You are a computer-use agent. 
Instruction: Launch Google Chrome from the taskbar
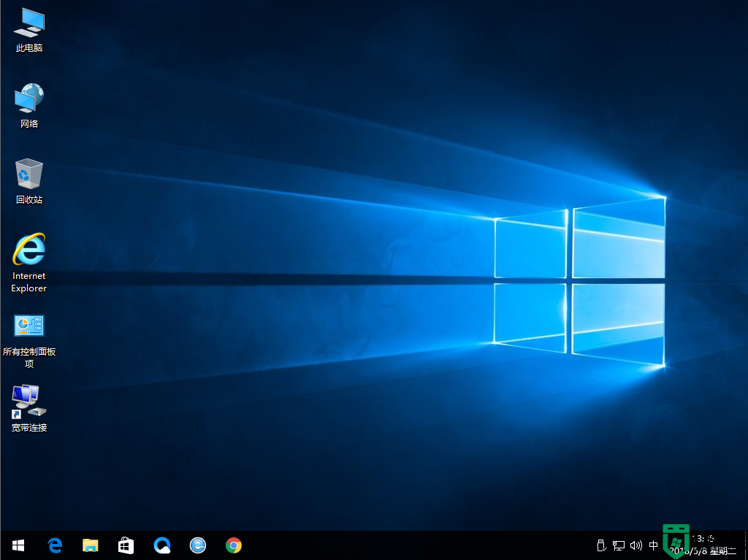click(234, 545)
